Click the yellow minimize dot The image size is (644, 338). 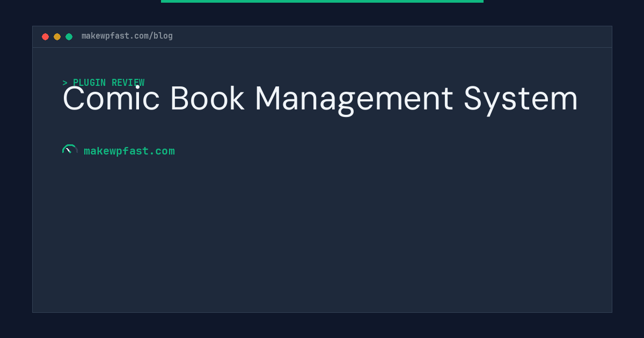pyautogui.click(x=57, y=36)
